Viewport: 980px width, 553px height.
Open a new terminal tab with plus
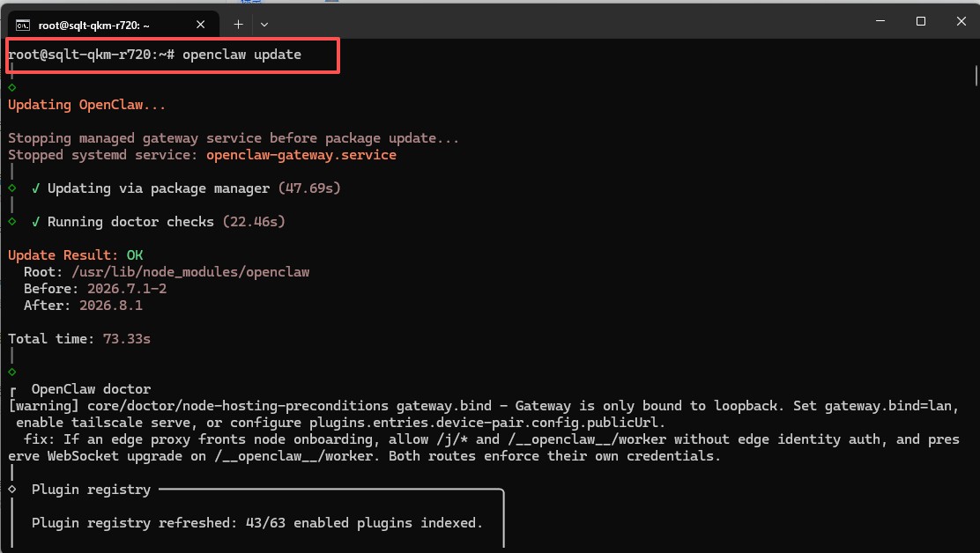pyautogui.click(x=238, y=25)
